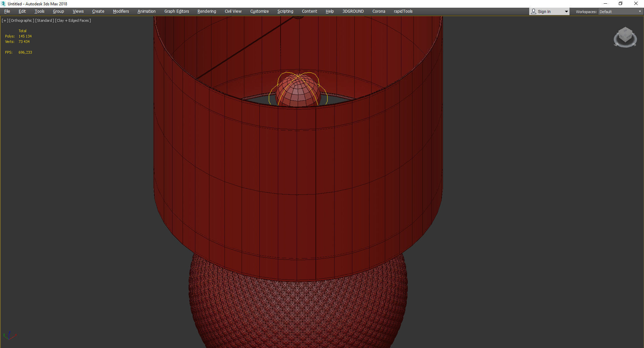Open the rapidTools menu
Image resolution: width=644 pixels, height=348 pixels.
(x=403, y=11)
